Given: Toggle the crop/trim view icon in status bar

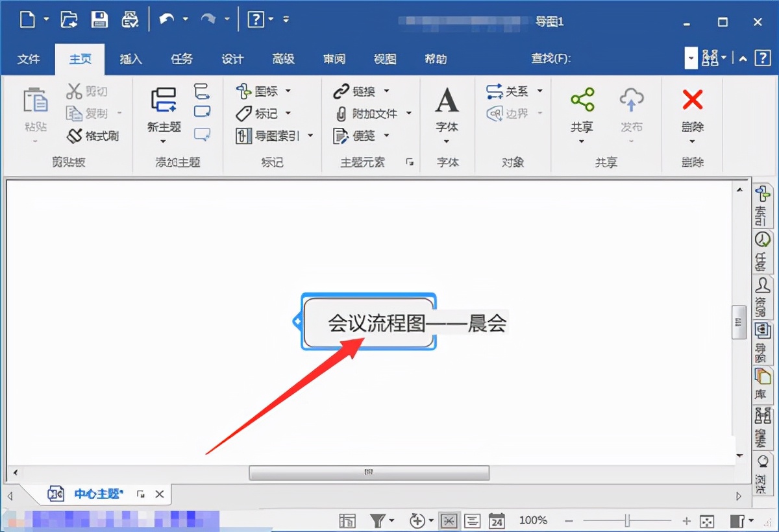Looking at the screenshot, I should (x=449, y=520).
